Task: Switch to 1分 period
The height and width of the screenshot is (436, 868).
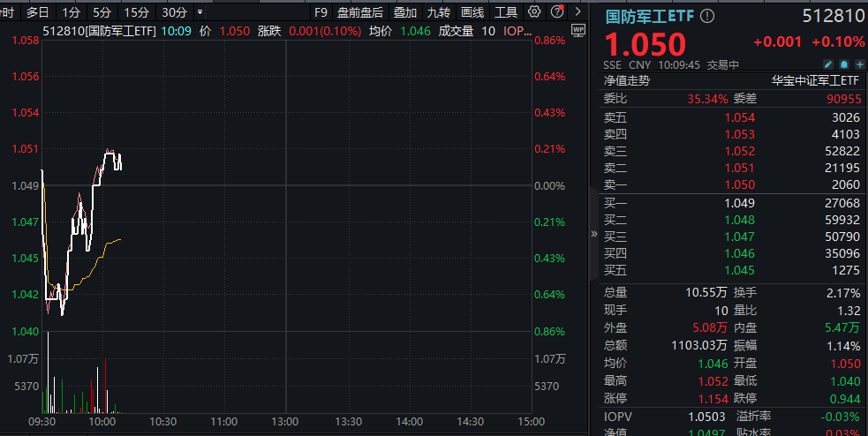Action: [71, 12]
